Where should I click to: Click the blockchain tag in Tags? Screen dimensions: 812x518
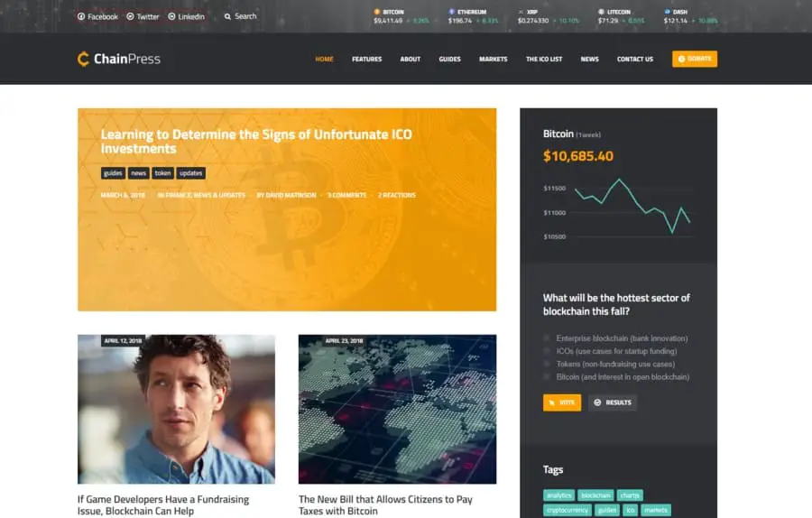[595, 495]
